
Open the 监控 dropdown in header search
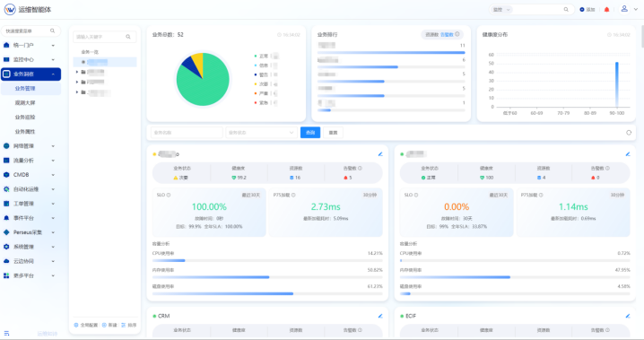[501, 10]
